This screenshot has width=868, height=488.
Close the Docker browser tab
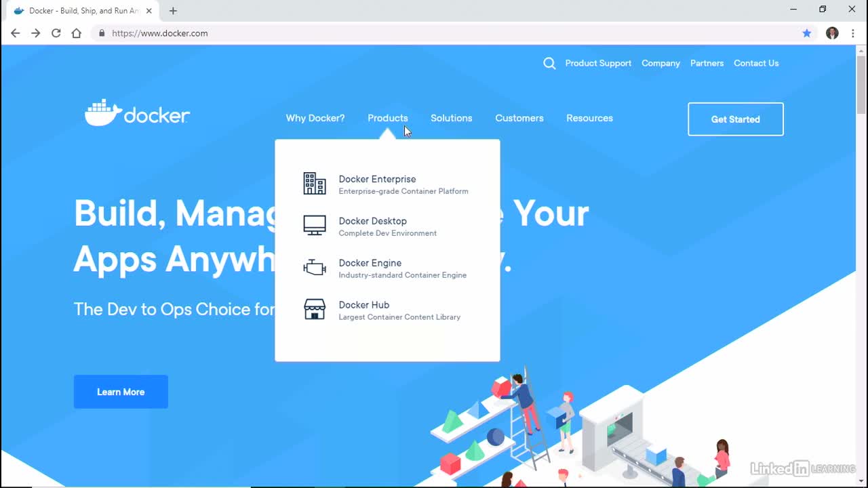(x=149, y=11)
